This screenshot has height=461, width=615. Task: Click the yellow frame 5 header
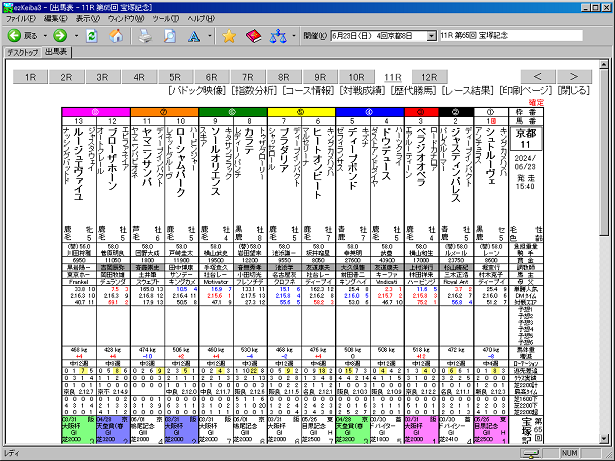tap(301, 112)
